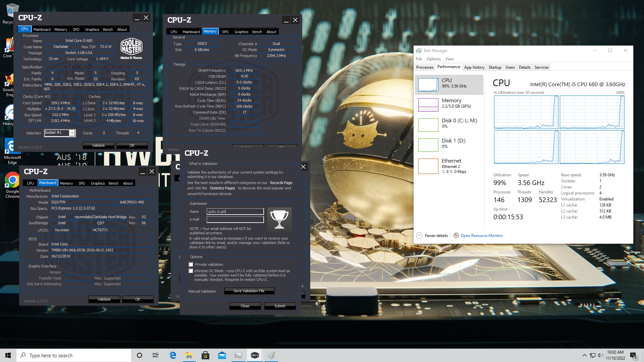This screenshot has width=644, height=362.
Task: Open Paint app on taskbar
Action: point(271,355)
